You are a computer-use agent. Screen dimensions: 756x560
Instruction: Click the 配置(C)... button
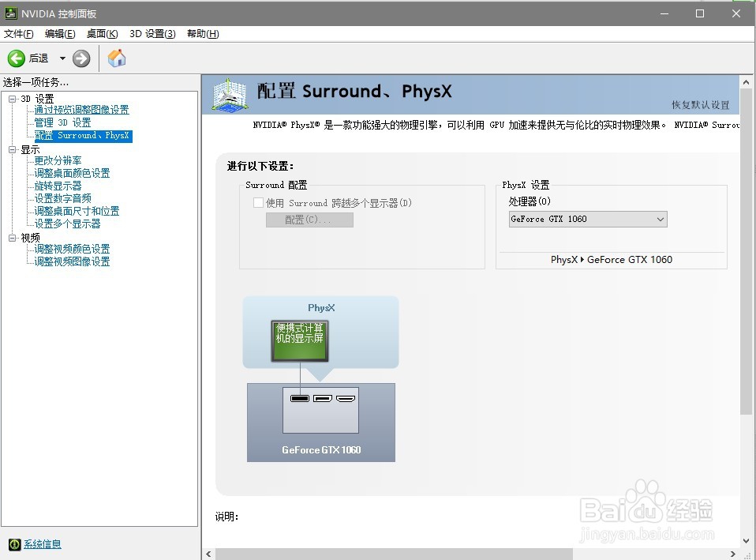click(309, 220)
